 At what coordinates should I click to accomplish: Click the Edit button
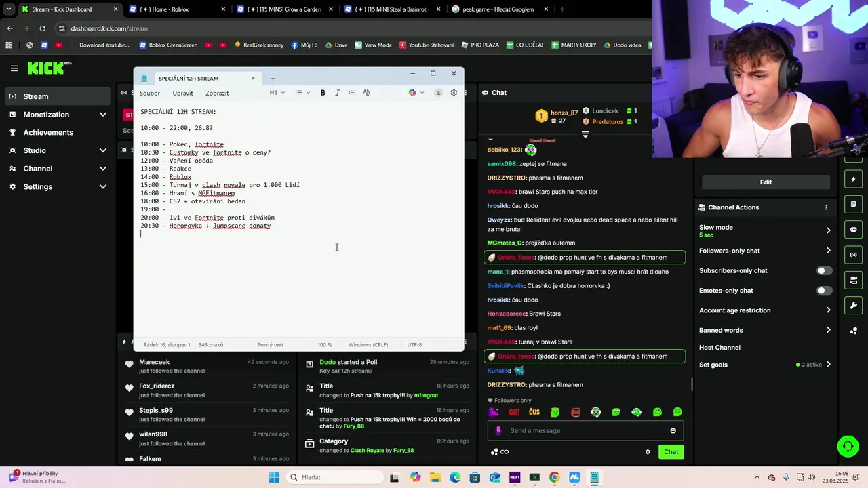[x=766, y=182]
